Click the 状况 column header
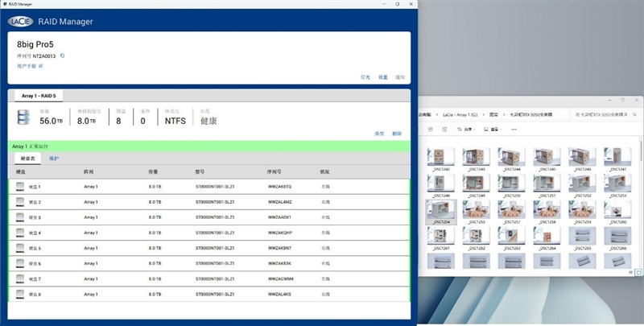This screenshot has height=326, width=644. click(x=325, y=171)
